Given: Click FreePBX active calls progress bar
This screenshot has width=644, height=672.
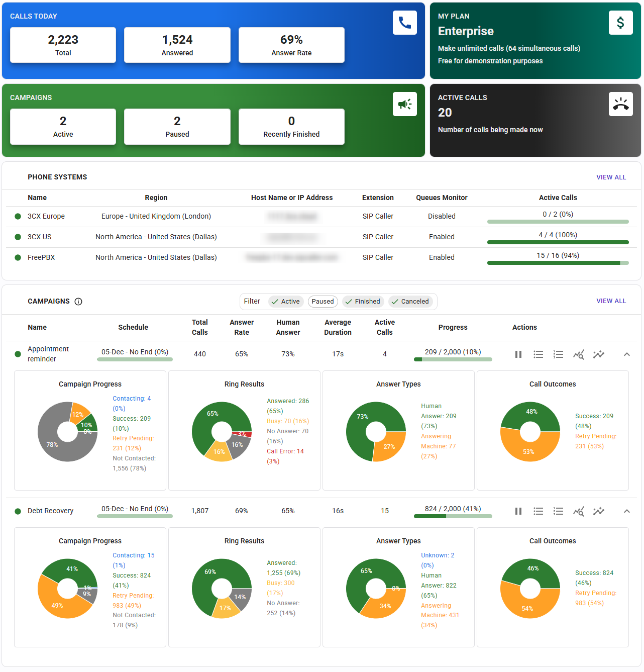Looking at the screenshot, I should (558, 262).
